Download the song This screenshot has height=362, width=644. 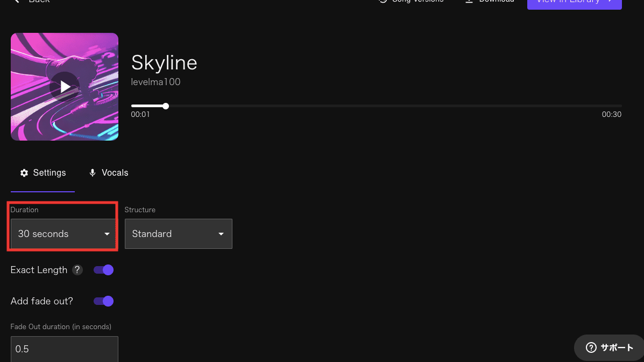[x=489, y=2]
